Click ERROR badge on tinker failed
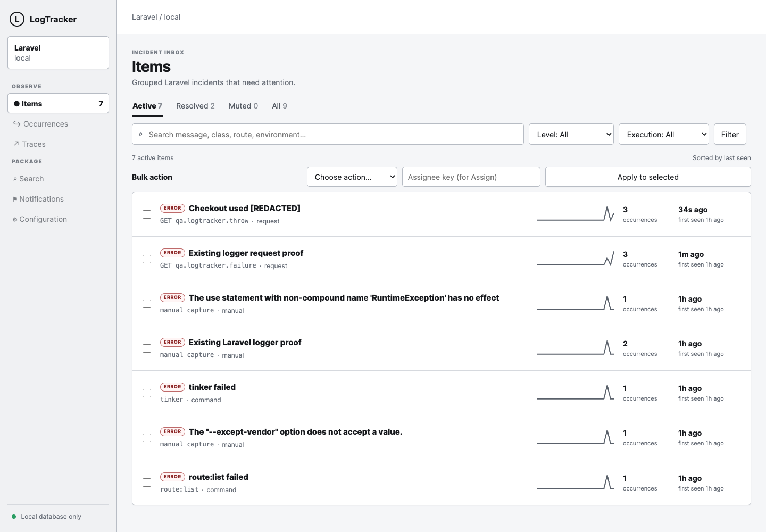This screenshot has height=532, width=766. coord(172,387)
